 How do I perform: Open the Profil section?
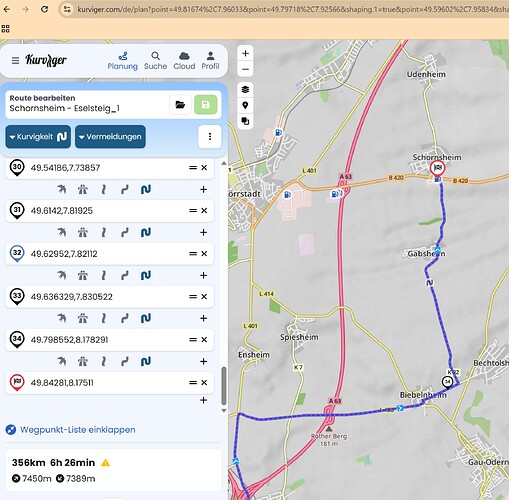pos(210,61)
